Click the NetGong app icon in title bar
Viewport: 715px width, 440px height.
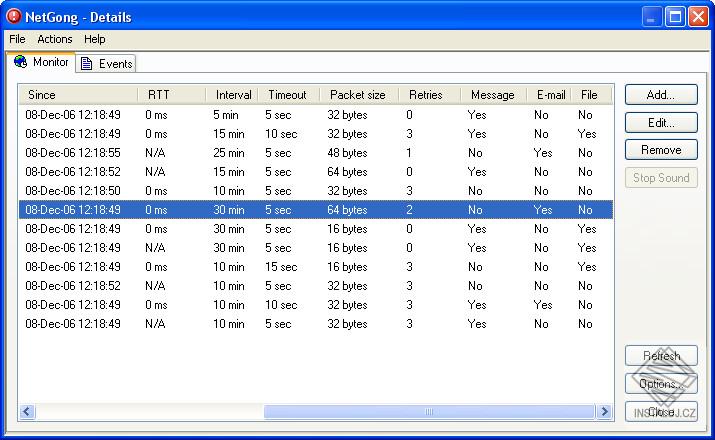14,16
